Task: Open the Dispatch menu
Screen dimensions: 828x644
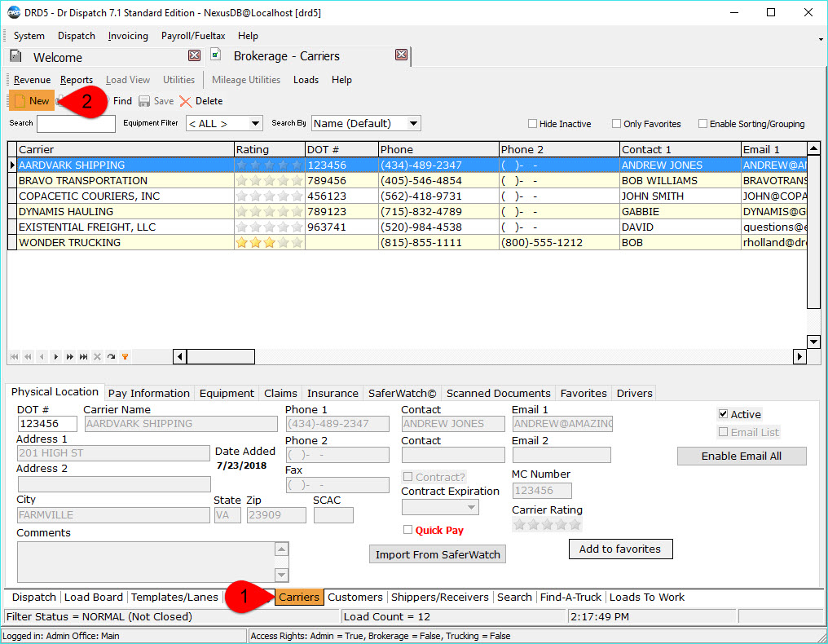Action: pyautogui.click(x=77, y=36)
